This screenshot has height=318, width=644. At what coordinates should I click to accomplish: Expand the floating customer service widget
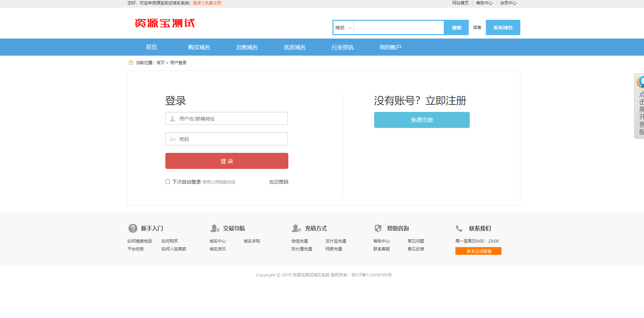(640, 106)
